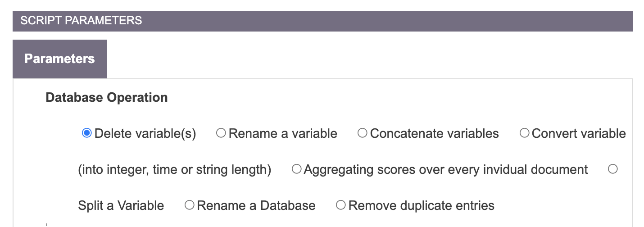Click the 'Rename a Database' label text
The width and height of the screenshot is (644, 227).
[256, 206]
